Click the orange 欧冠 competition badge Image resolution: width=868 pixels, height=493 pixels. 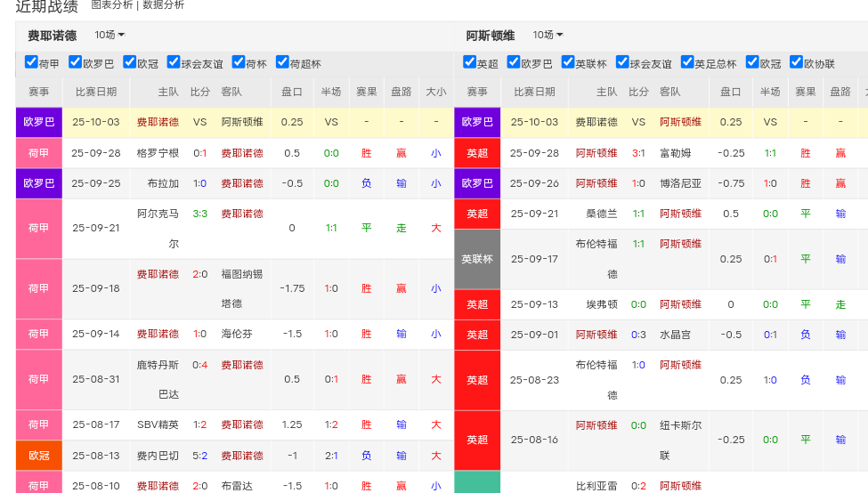[x=38, y=456]
